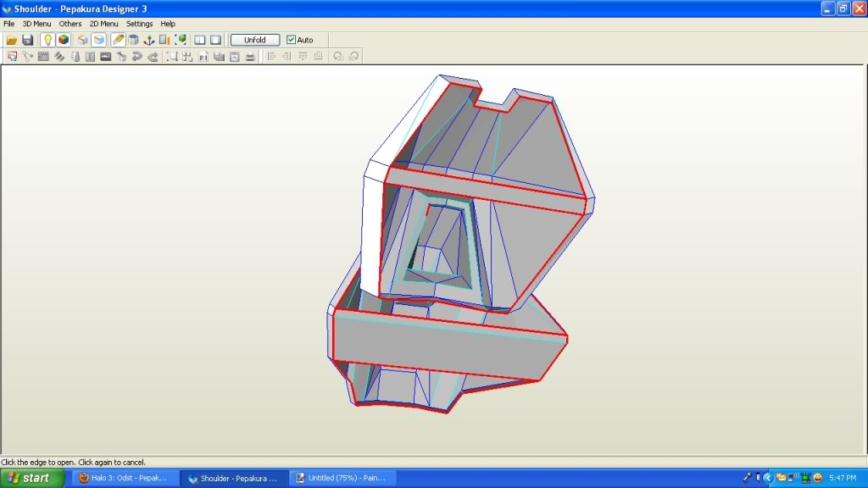The height and width of the screenshot is (488, 868).
Task: Click the 3D axis arrows icon
Action: pyautogui.click(x=149, y=40)
